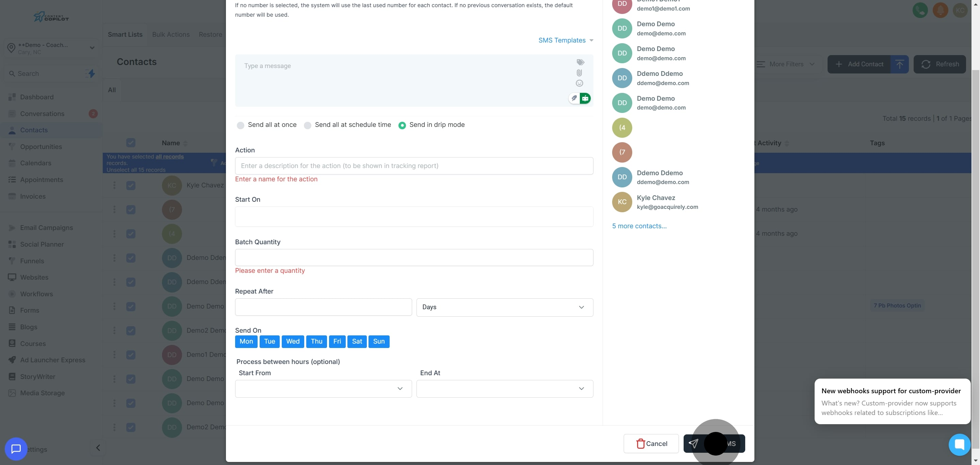Select the Send in drip mode option
This screenshot has height=465, width=980.
click(x=402, y=126)
